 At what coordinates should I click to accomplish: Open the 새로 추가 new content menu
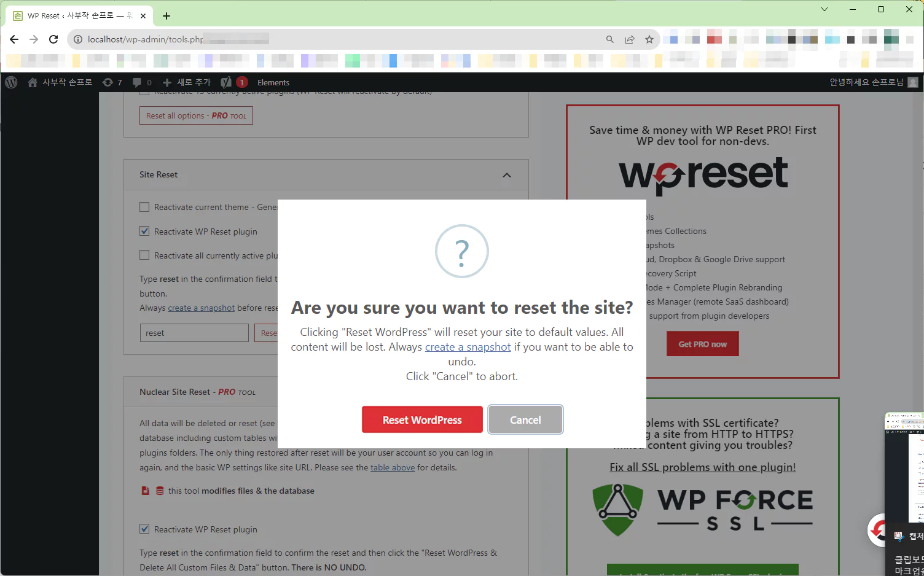[x=186, y=82]
